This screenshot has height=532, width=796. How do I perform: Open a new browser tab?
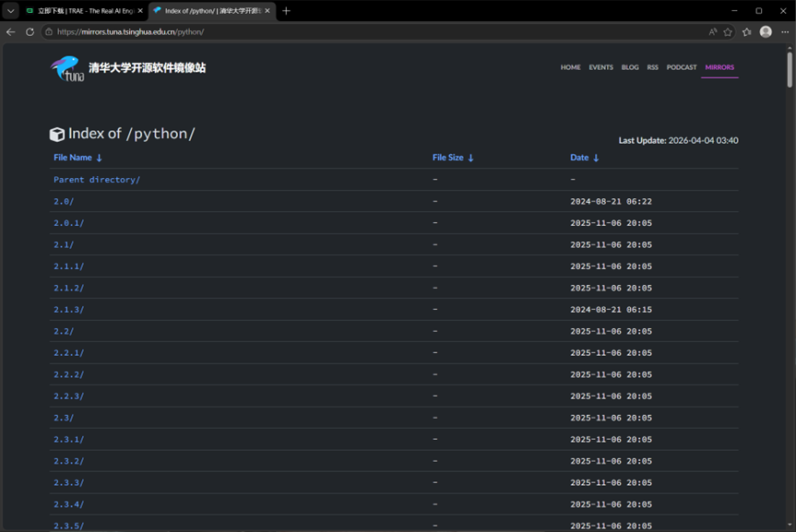coord(286,11)
